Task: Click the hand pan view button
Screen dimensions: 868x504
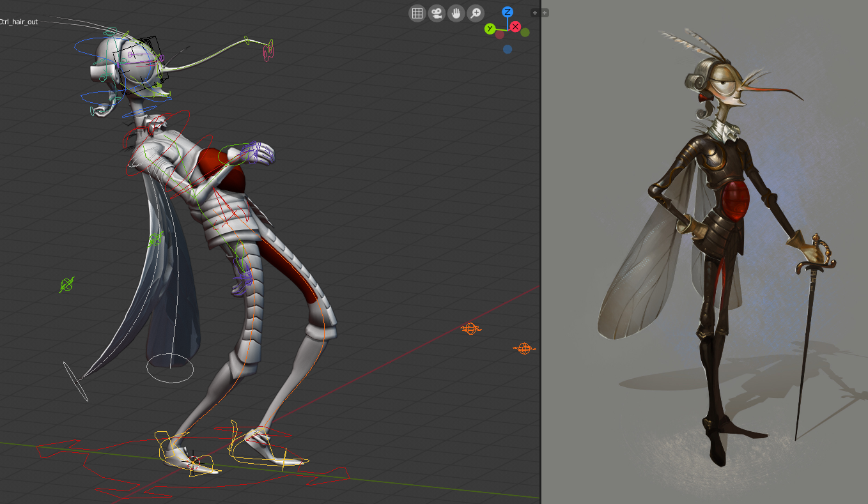Action: tap(456, 13)
